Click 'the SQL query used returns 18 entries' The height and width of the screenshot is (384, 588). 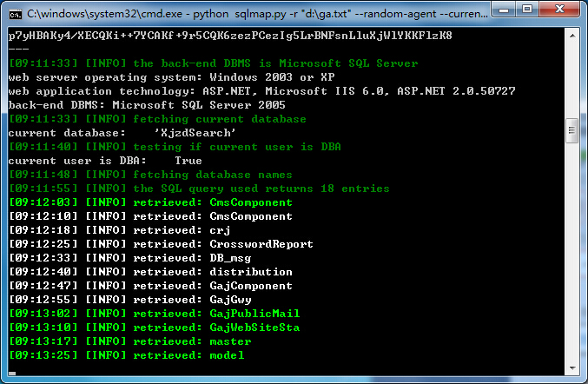click(199, 189)
